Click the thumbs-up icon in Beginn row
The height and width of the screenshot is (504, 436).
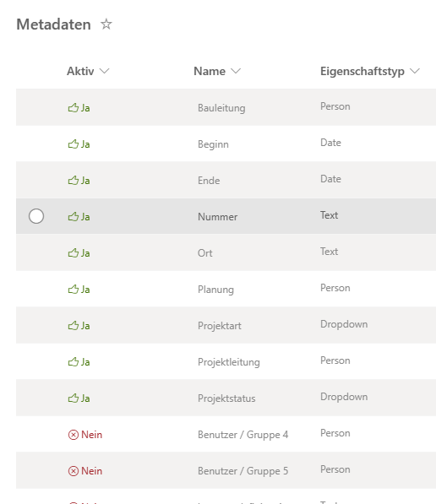click(74, 144)
